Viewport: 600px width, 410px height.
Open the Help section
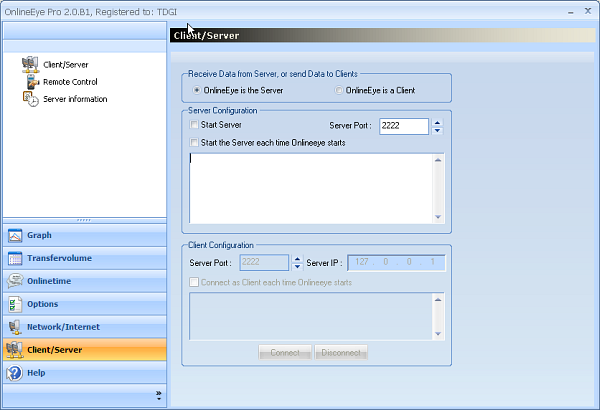coord(85,373)
